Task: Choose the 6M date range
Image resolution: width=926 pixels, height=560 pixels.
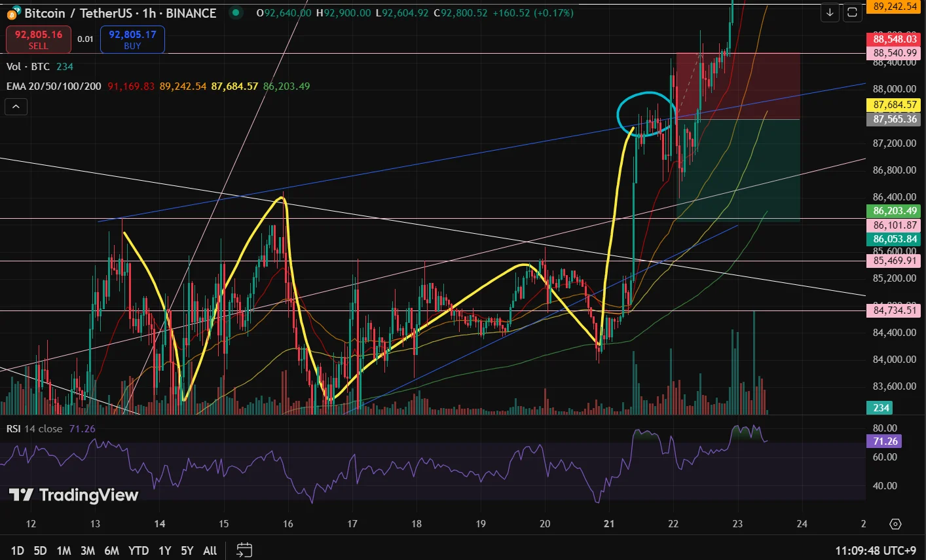Action: (x=112, y=550)
